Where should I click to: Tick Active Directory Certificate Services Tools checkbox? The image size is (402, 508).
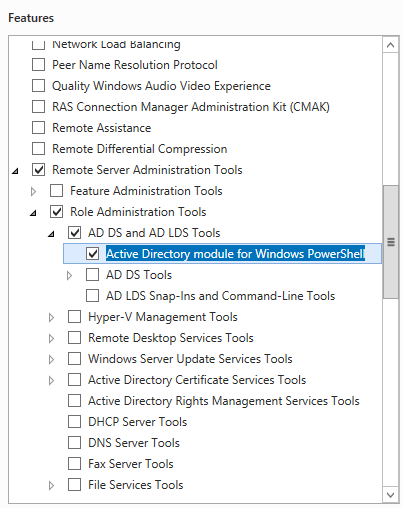(x=74, y=380)
